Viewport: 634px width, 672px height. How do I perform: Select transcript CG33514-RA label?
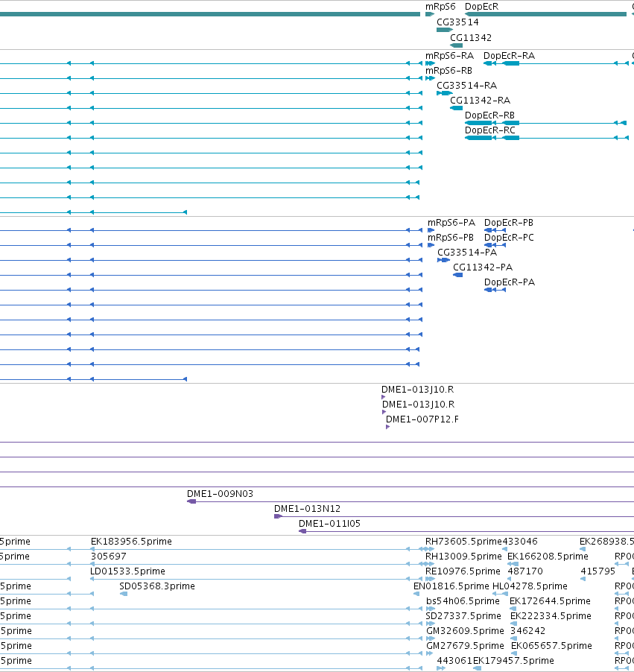[466, 85]
